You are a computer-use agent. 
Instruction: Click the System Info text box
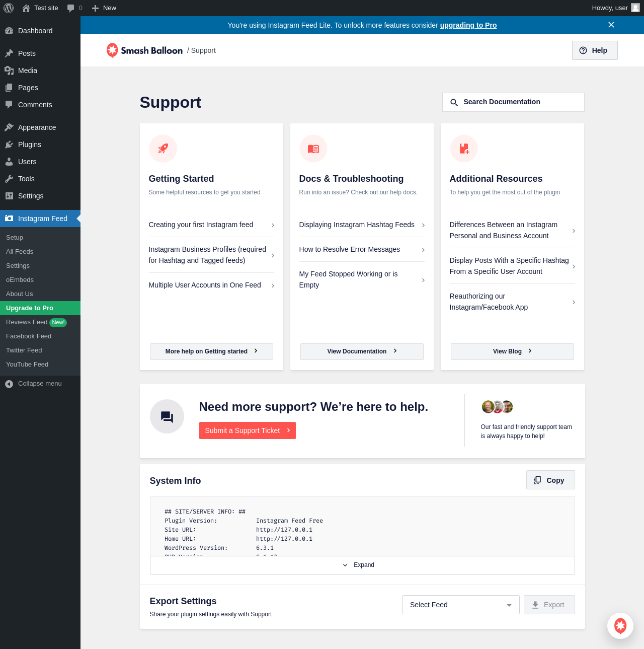point(362,527)
